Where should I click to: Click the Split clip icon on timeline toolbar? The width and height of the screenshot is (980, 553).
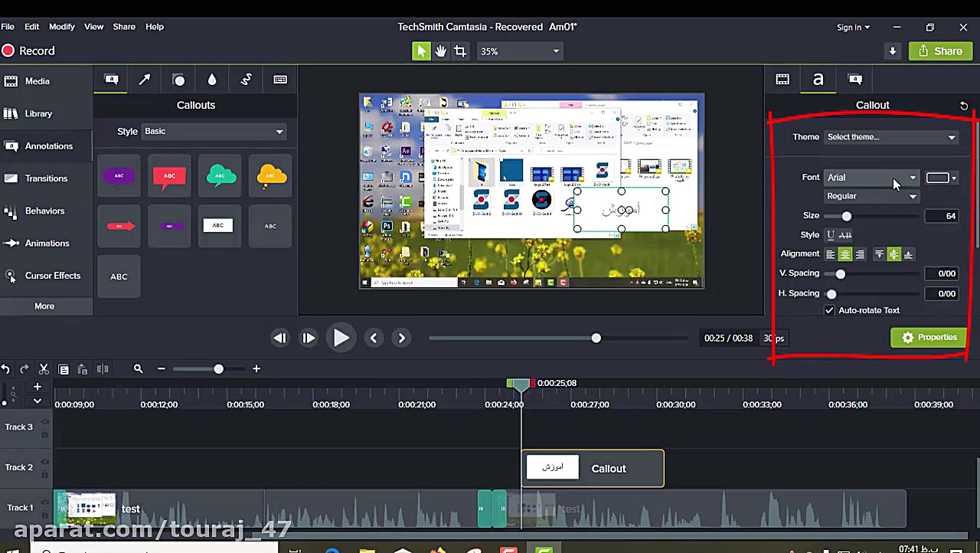coord(103,369)
